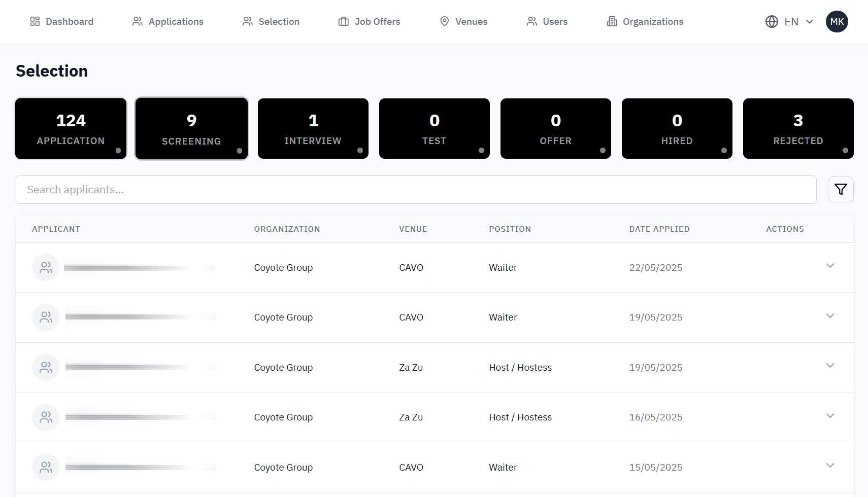The width and height of the screenshot is (868, 497).
Task: Select the 3 Rejected stage card
Action: (798, 128)
